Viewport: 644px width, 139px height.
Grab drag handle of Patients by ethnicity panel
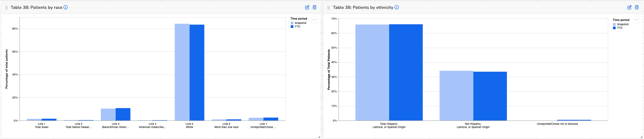[x=329, y=8]
